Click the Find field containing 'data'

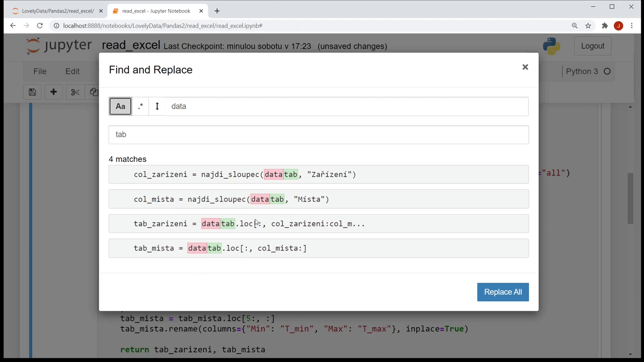coord(347,106)
